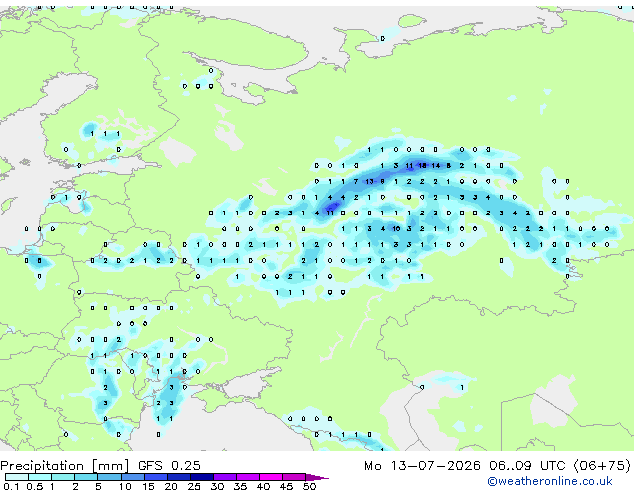Click the '7' precipitation value on the map
This screenshot has width=634, height=490.
(356, 181)
